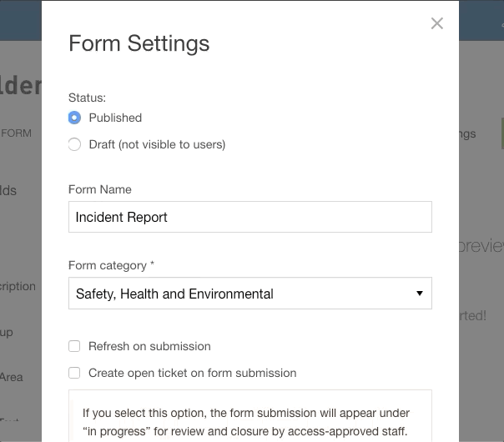Switch to the FORM tab behind dialog

pos(17,133)
